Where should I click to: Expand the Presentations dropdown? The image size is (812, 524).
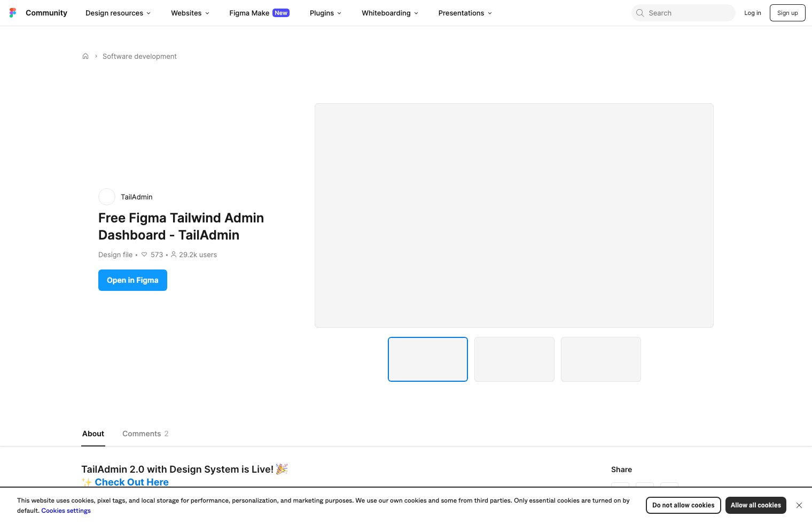coord(464,13)
